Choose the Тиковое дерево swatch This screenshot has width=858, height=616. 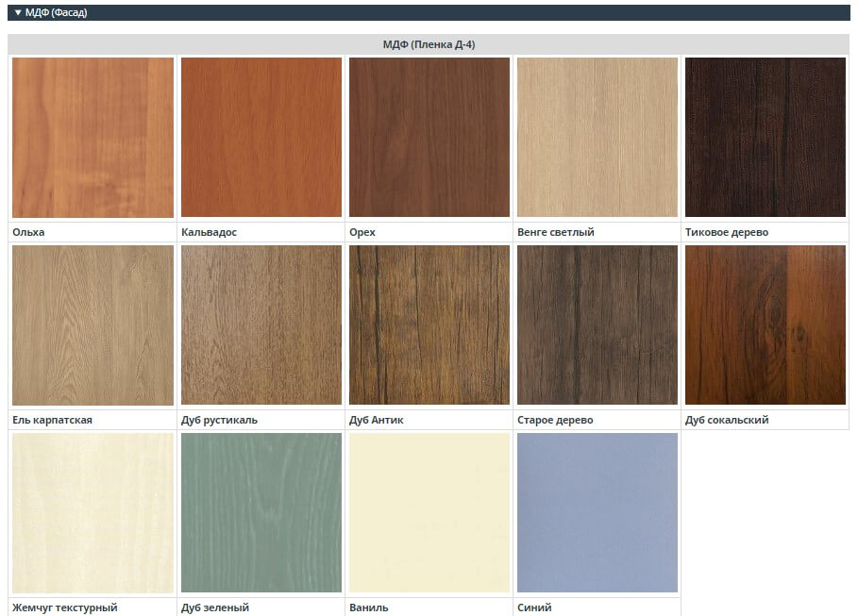765,138
